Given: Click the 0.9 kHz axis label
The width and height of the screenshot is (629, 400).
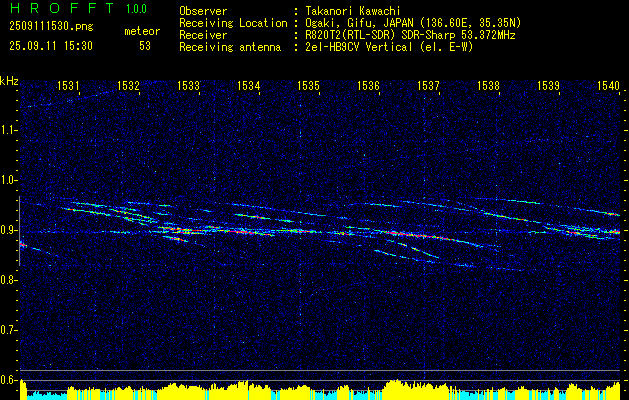Looking at the screenshot, I should tap(8, 230).
